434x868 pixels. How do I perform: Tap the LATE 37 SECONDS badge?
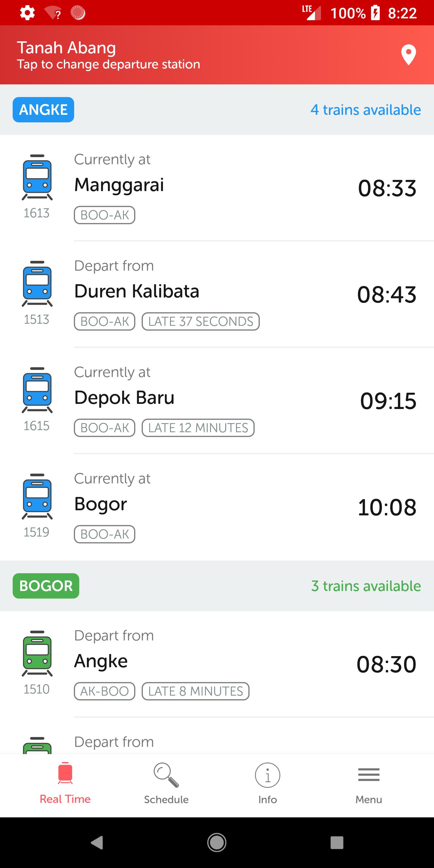tap(200, 322)
